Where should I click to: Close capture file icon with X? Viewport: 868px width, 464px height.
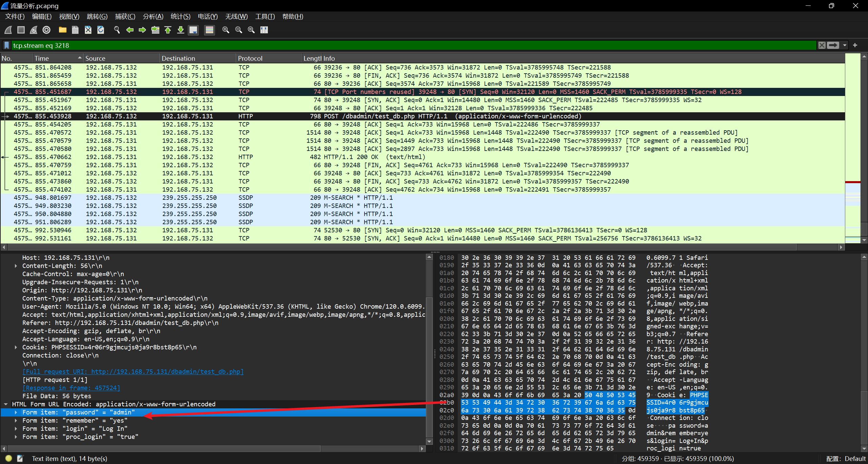click(88, 30)
